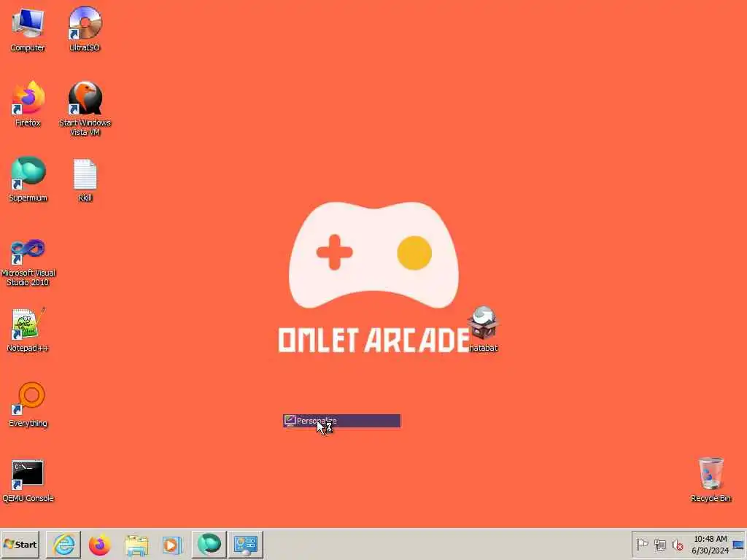Select the Recycle Bin icon
This screenshot has width=747, height=560.
pos(711,480)
